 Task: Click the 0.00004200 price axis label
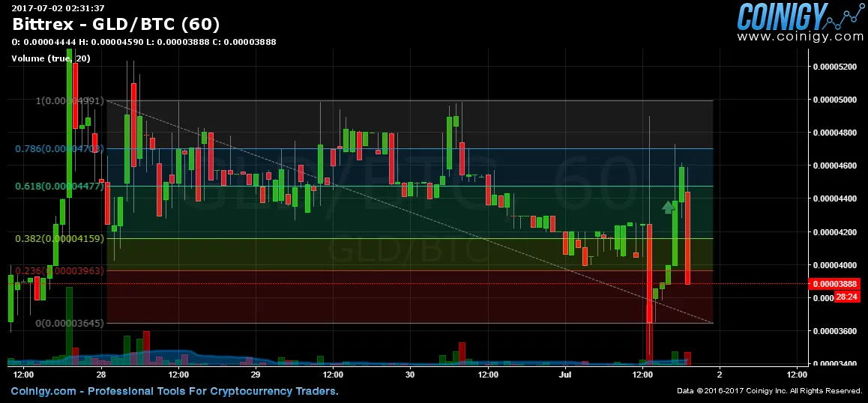pos(835,232)
